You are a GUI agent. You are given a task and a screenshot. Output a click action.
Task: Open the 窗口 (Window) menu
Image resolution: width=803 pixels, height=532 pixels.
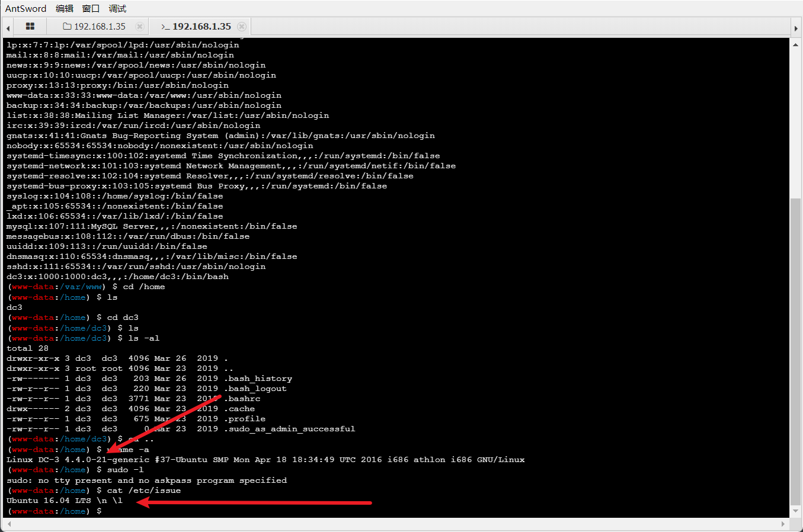[x=91, y=8]
